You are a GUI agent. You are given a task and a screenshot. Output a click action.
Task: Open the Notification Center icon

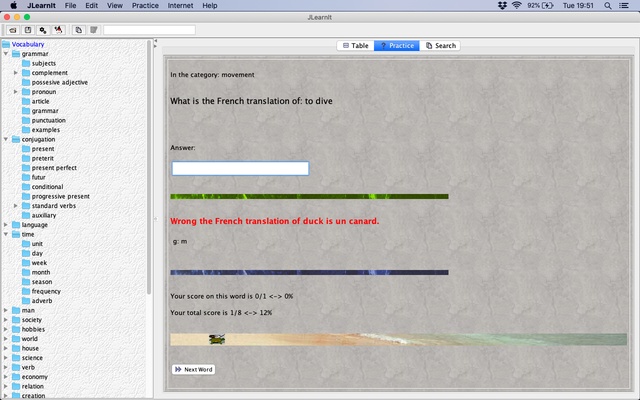[624, 5]
